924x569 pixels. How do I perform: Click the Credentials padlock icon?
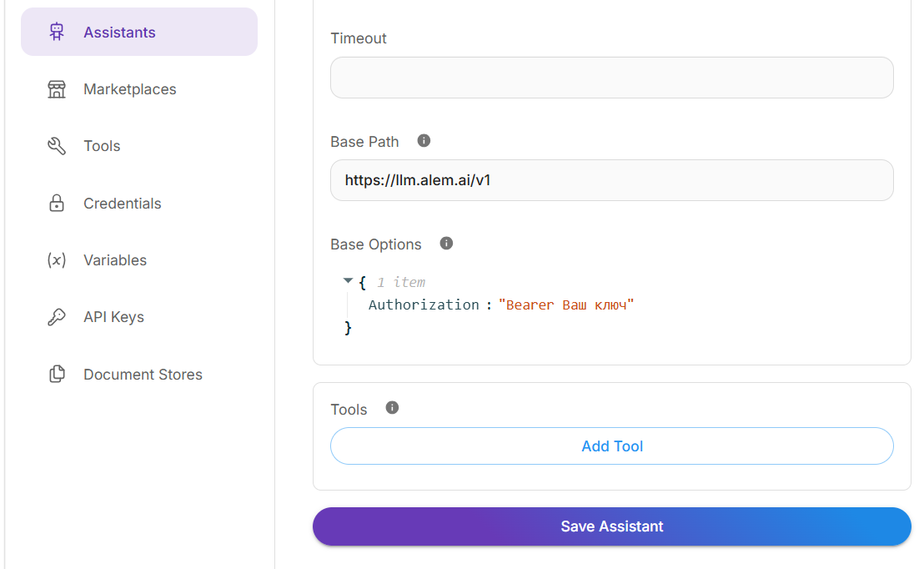pyautogui.click(x=57, y=204)
